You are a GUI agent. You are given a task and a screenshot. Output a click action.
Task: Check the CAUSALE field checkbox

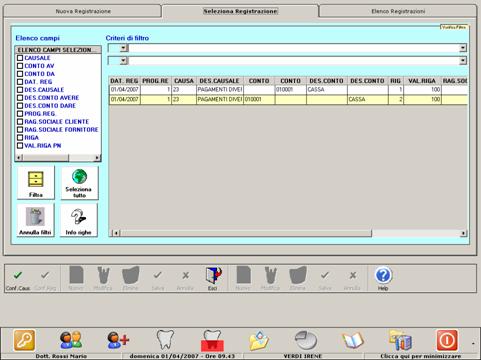coord(20,58)
